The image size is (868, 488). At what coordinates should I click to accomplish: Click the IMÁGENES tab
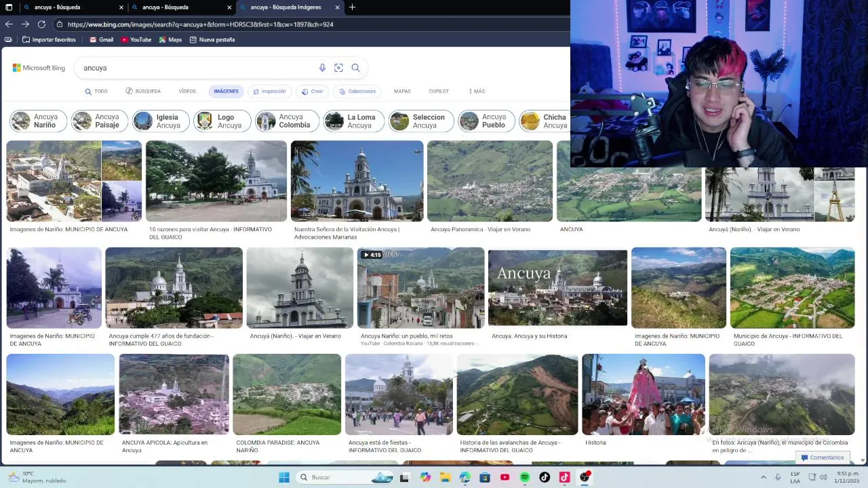click(226, 91)
